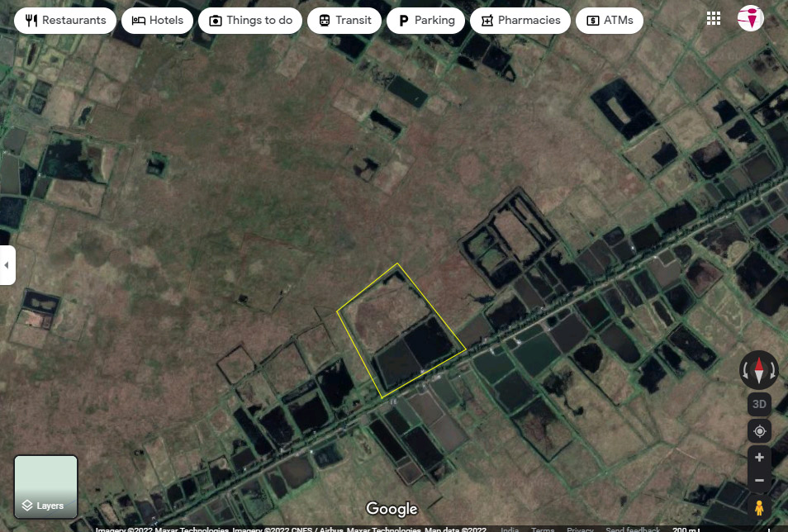Zoom out with the minus button

(x=759, y=481)
